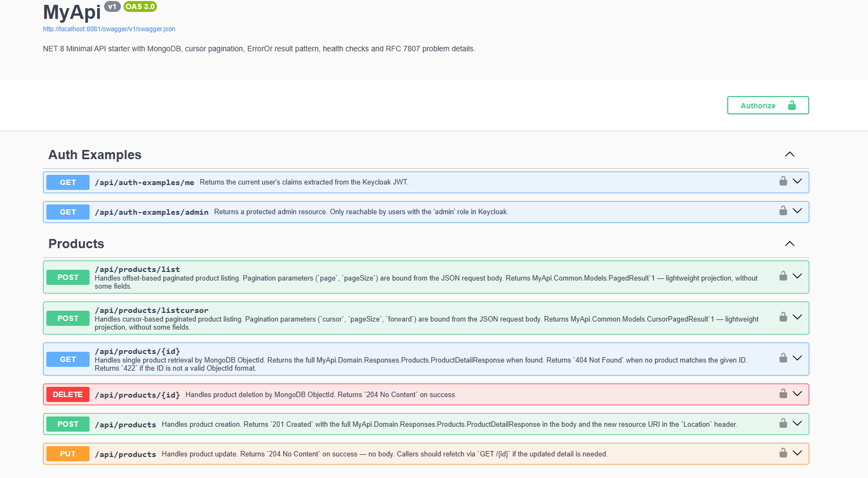
Task: Expand GET /api/auth-examples/me with its arrow
Action: click(x=797, y=181)
